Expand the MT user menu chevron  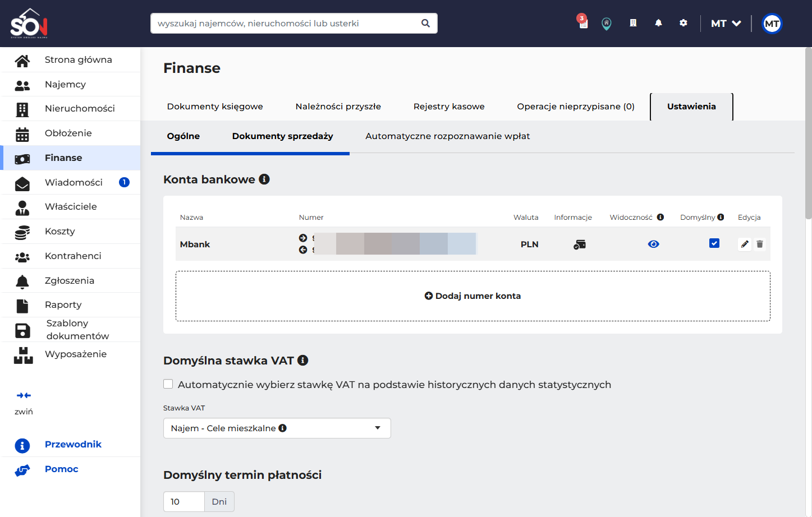737,24
